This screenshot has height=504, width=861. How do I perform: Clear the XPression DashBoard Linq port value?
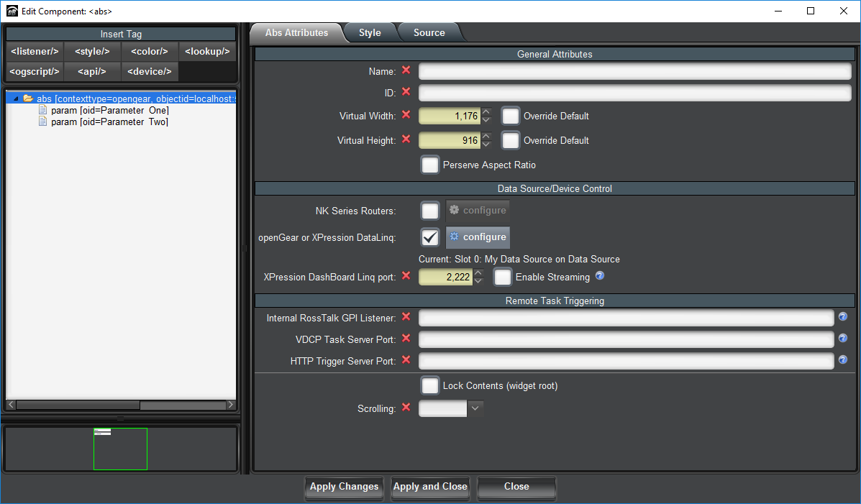point(406,275)
